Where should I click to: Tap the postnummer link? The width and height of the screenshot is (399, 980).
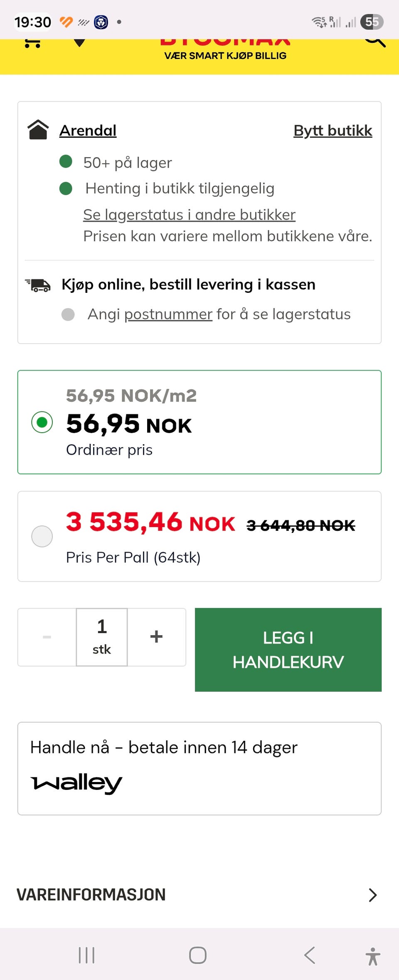point(168,314)
